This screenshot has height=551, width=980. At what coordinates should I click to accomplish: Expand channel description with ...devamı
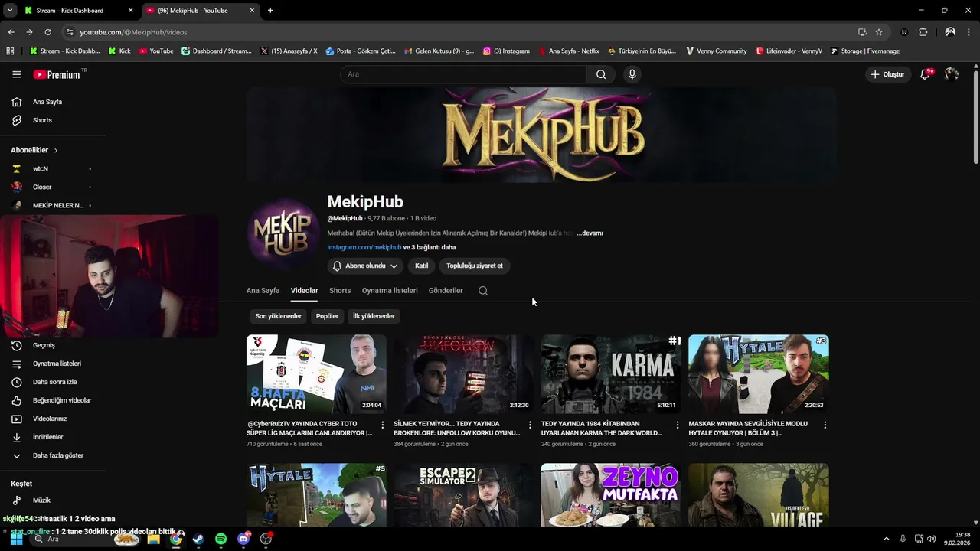590,233
